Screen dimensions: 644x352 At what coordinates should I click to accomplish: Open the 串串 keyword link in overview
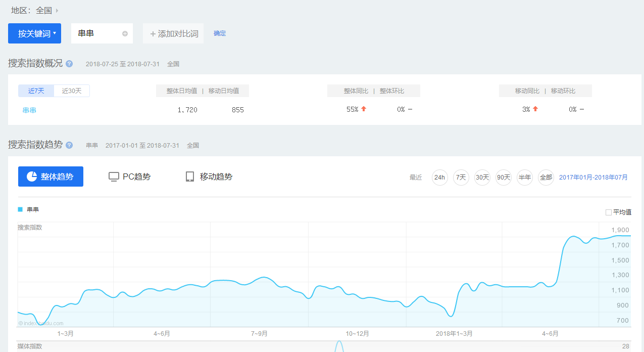click(29, 110)
